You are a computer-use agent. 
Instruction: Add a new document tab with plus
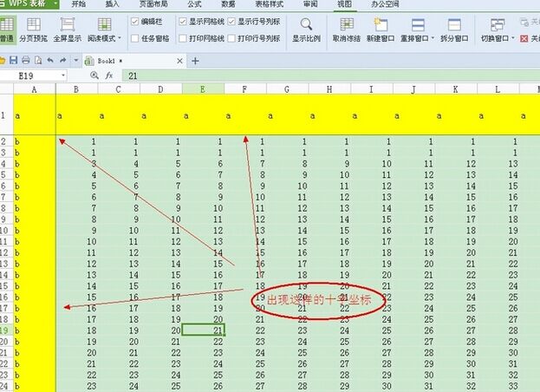195,61
